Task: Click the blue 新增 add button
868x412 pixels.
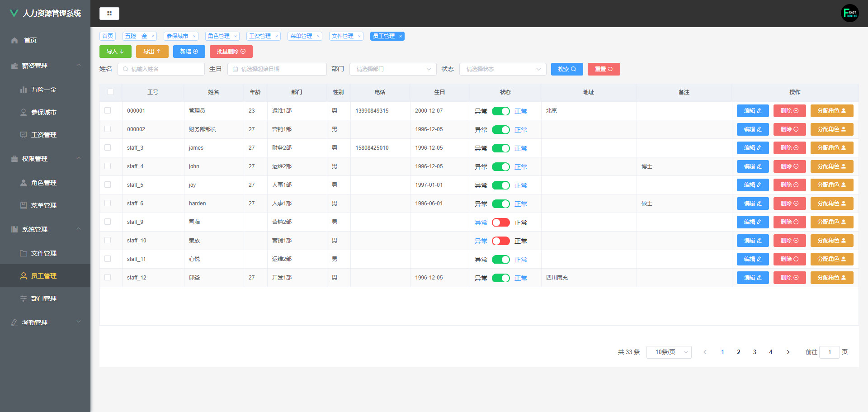Action: [189, 52]
